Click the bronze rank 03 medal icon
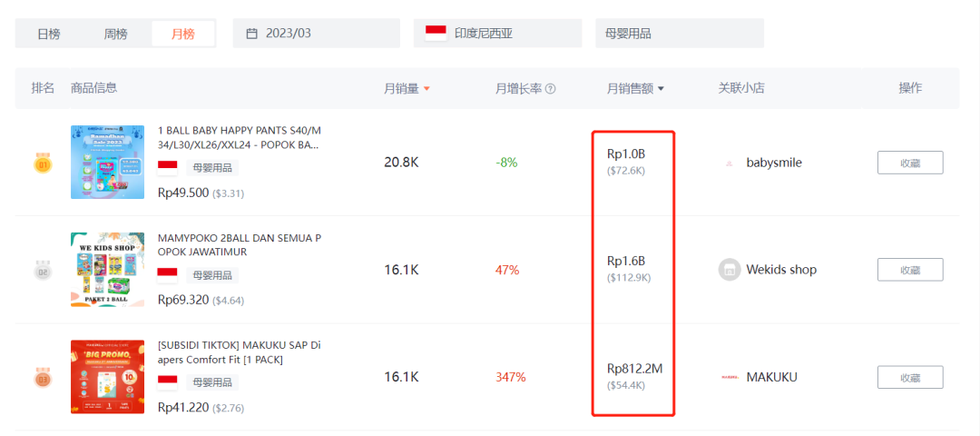The height and width of the screenshot is (436, 980). [x=43, y=377]
